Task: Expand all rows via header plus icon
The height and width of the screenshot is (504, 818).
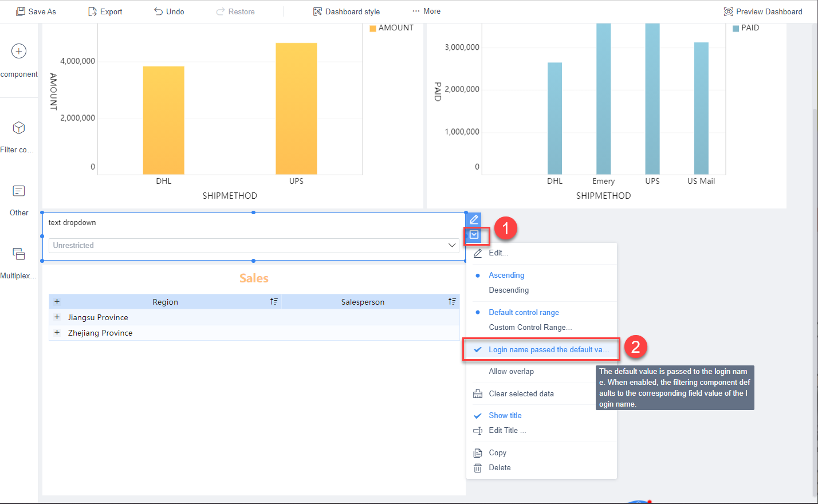Action: (x=57, y=301)
